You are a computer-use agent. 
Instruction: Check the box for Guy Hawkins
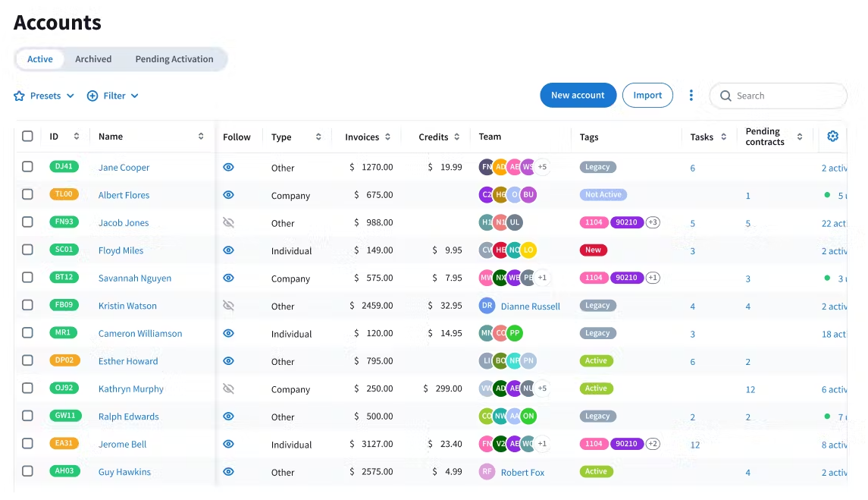point(27,471)
